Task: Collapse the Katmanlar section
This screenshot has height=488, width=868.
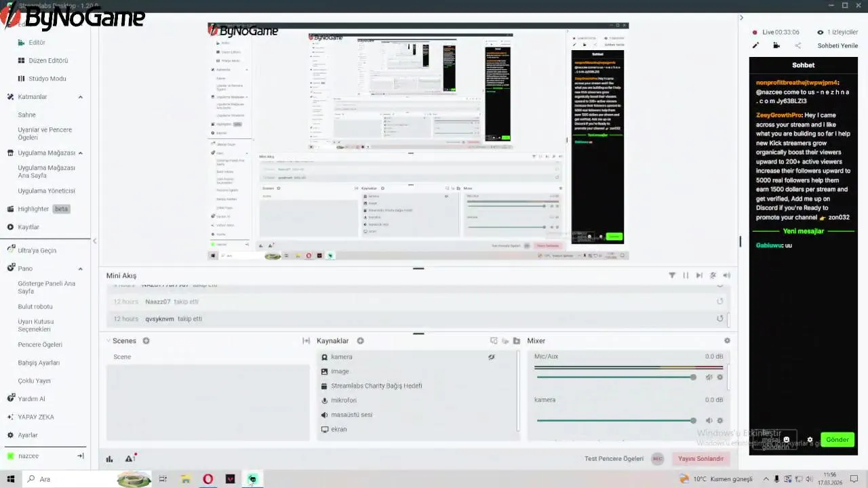Action: [80, 97]
